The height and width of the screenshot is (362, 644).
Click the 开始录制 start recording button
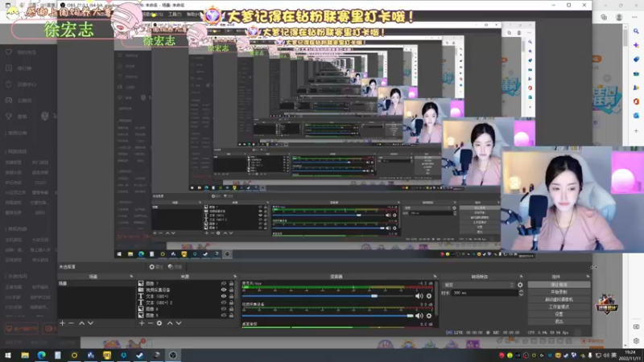(559, 292)
